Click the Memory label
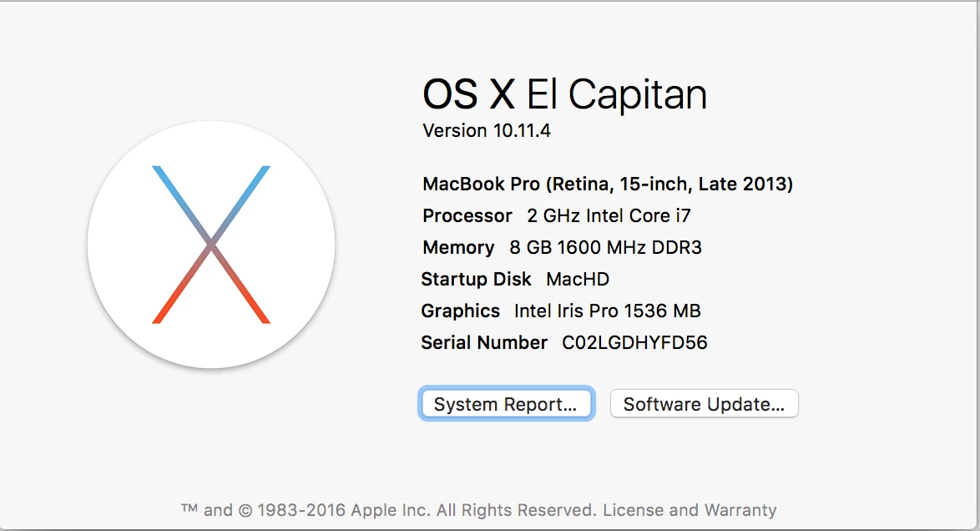The image size is (980, 531). (458, 247)
